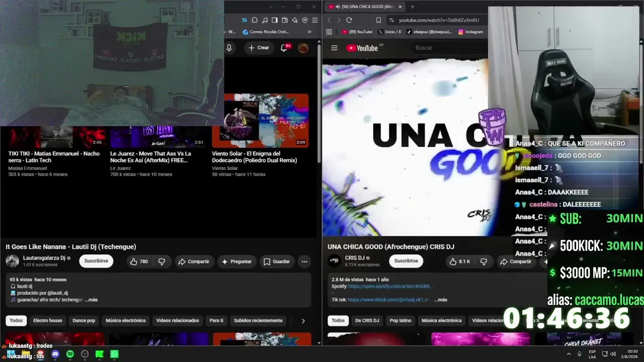
Task: Click the AI sparkle icon in left browser toolbar
Action: point(295,20)
